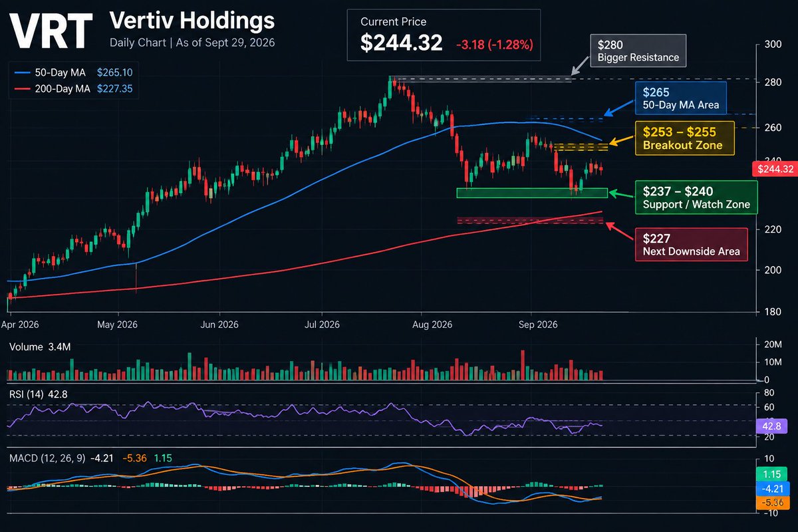Click the 'RSI (14)' indicator label

click(x=27, y=394)
